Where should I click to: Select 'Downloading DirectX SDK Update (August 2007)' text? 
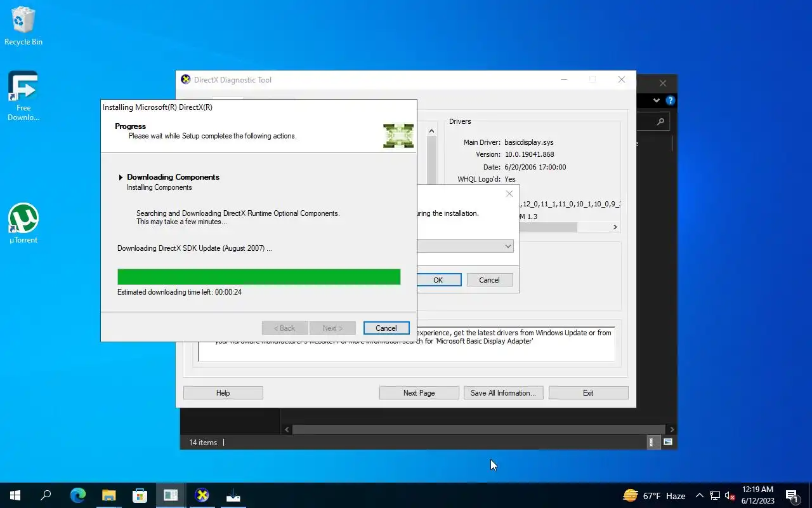tap(194, 248)
